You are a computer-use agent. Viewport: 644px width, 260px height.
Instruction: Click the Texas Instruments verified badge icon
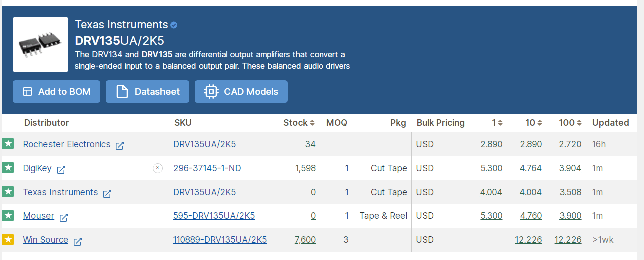tap(174, 25)
